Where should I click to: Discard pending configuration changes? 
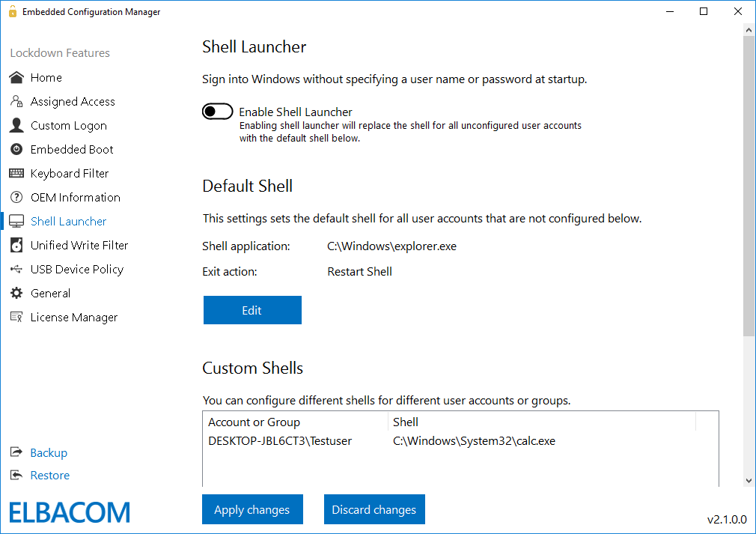pyautogui.click(x=374, y=509)
